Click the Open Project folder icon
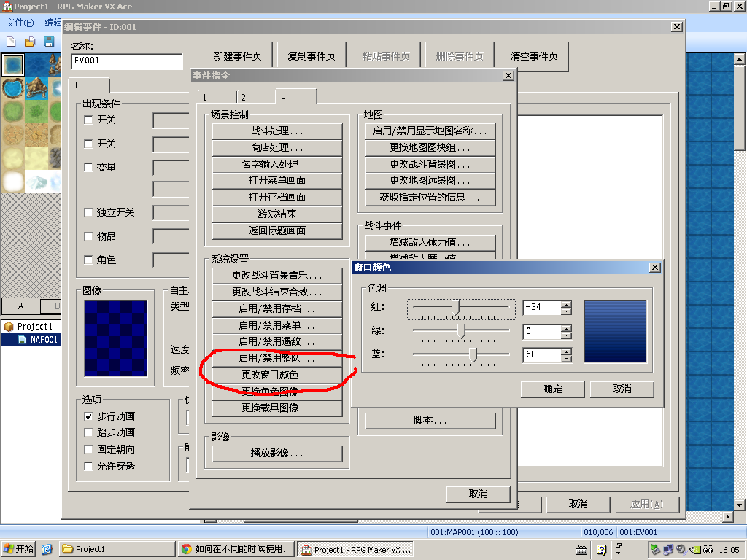Image resolution: width=747 pixels, height=560 pixels. click(x=30, y=42)
